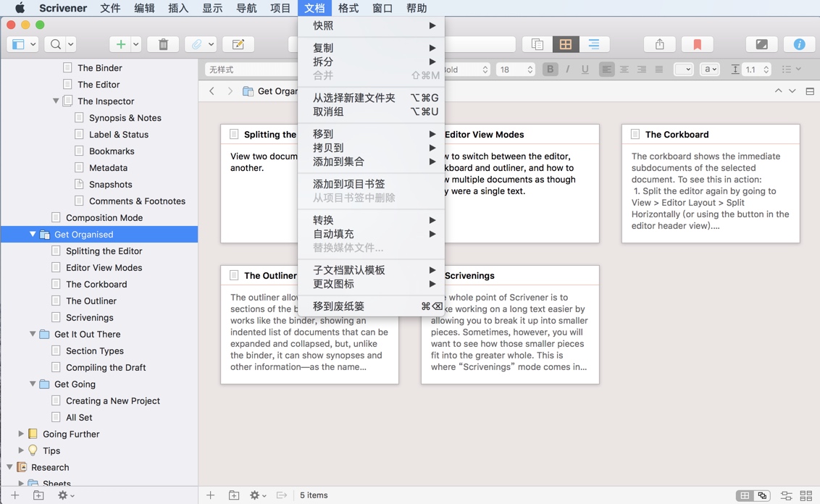820x504 pixels.
Task: Click the share/export toolbar button
Action: coord(659,44)
